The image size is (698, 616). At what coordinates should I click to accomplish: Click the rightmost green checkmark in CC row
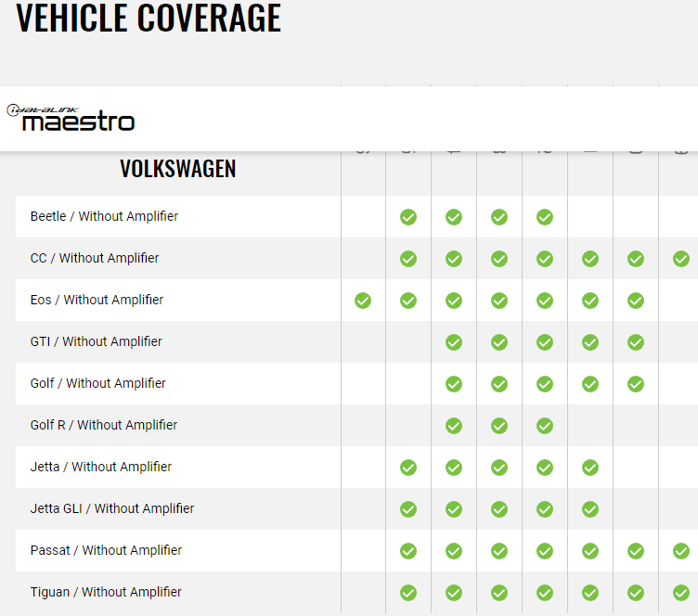pyautogui.click(x=681, y=259)
